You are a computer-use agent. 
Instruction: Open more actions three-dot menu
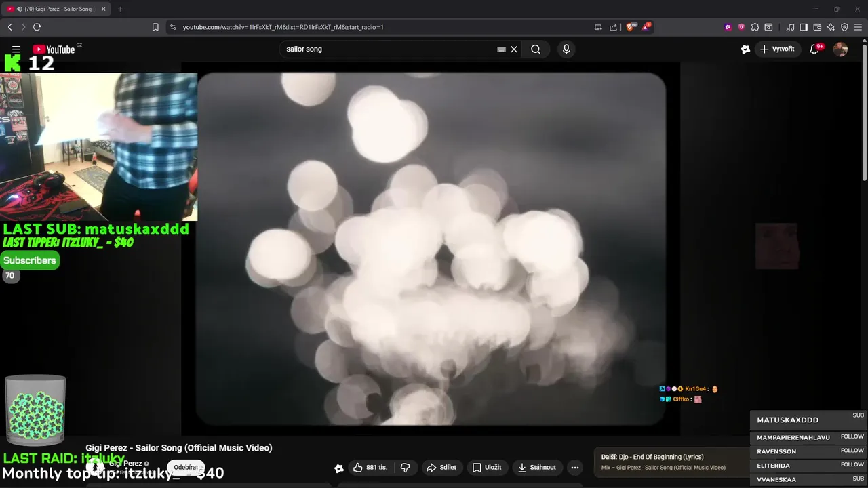click(575, 468)
